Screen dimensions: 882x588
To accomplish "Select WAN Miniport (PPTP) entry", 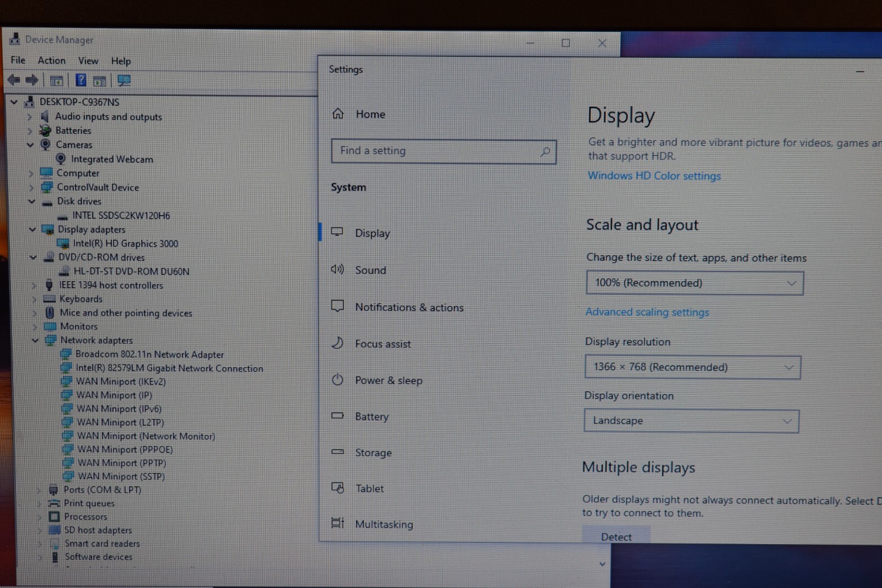I will tap(122, 463).
